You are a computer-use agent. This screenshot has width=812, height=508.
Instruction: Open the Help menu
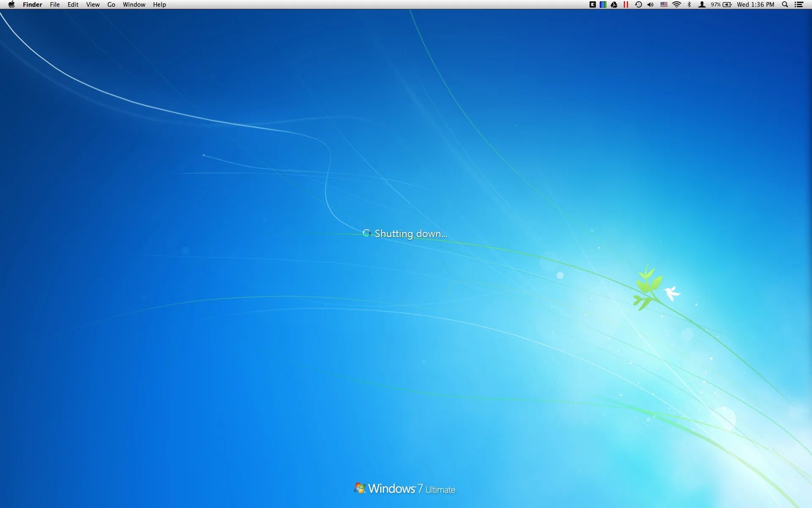159,5
